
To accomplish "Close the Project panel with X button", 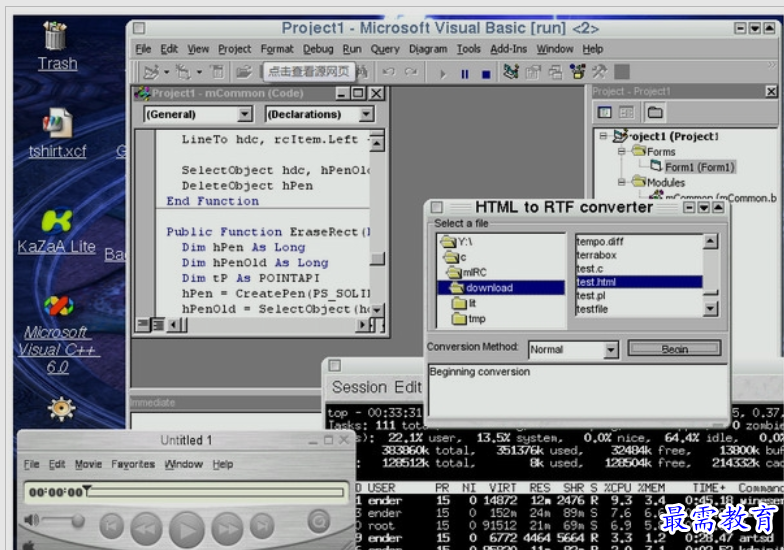I will tap(771, 91).
